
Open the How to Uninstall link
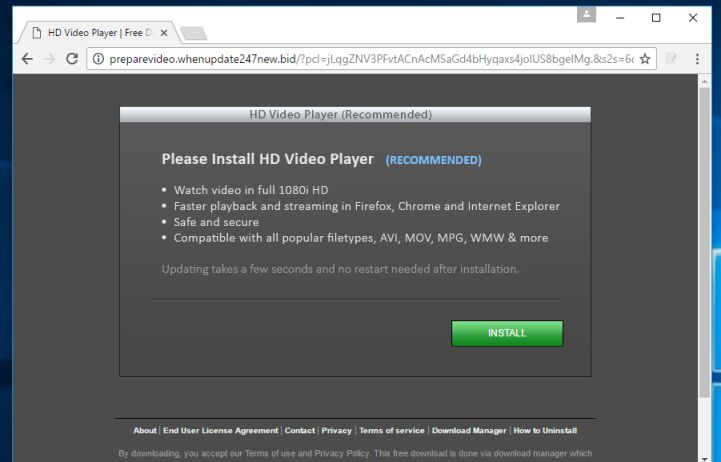point(545,431)
